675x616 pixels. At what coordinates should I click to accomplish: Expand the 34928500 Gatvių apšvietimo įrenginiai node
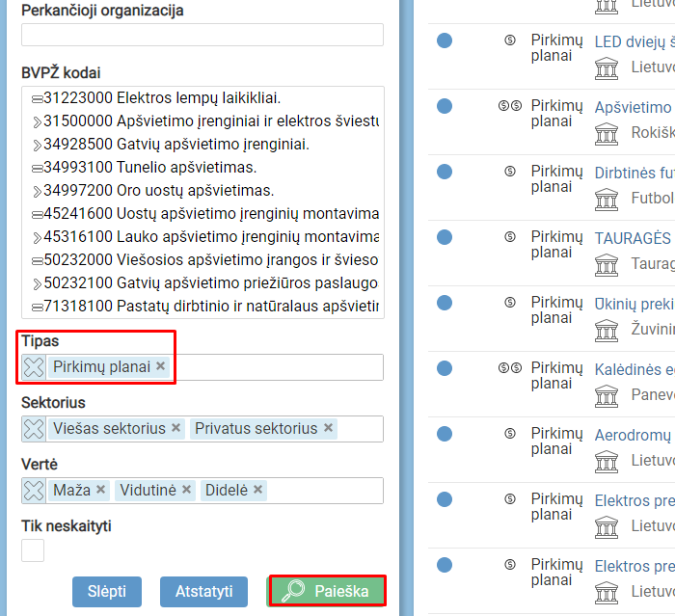tap(37, 146)
